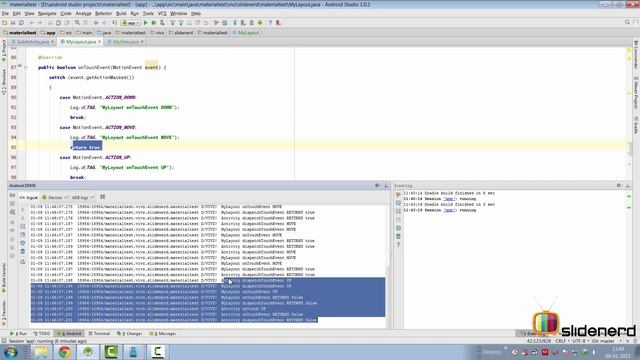Open the VCS menu
640x360 pixels.
coord(162,13)
